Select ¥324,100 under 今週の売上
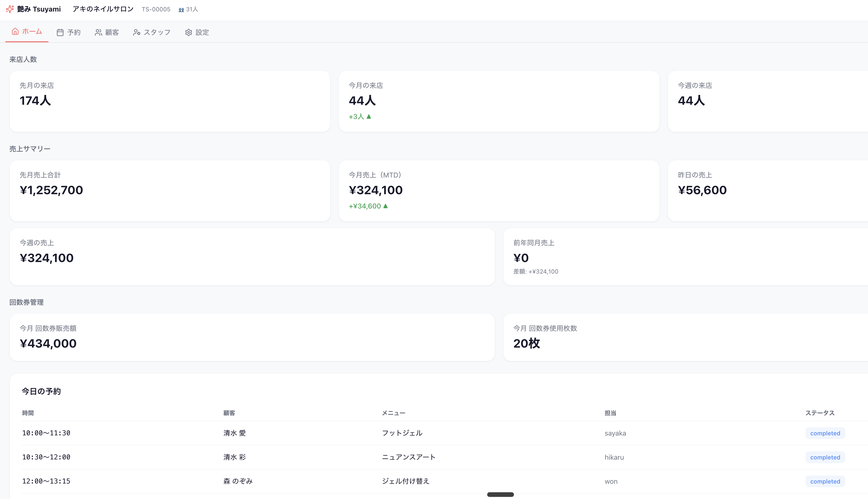This screenshot has height=499, width=868. pos(47,258)
